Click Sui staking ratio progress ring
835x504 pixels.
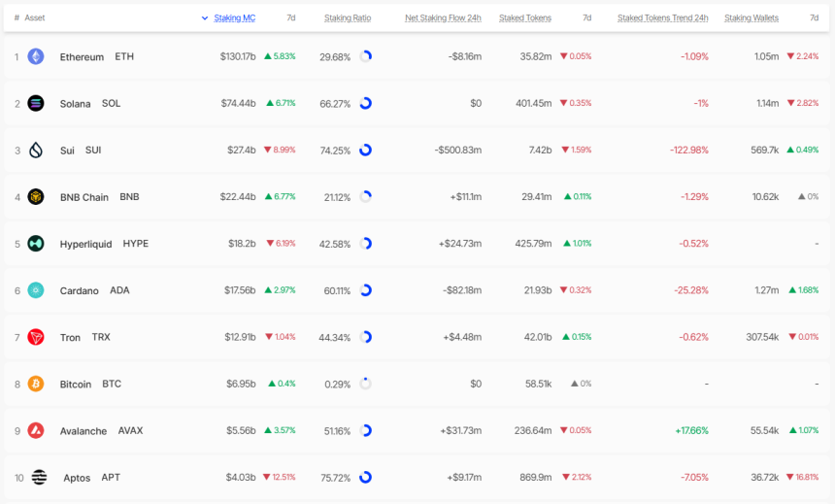click(365, 151)
